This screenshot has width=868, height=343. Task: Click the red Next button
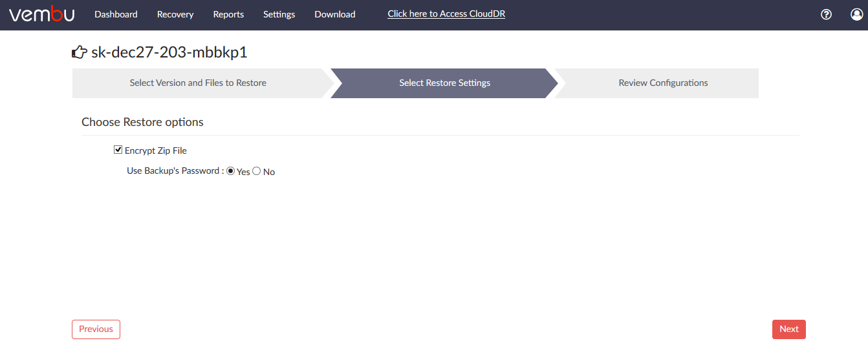(x=789, y=329)
